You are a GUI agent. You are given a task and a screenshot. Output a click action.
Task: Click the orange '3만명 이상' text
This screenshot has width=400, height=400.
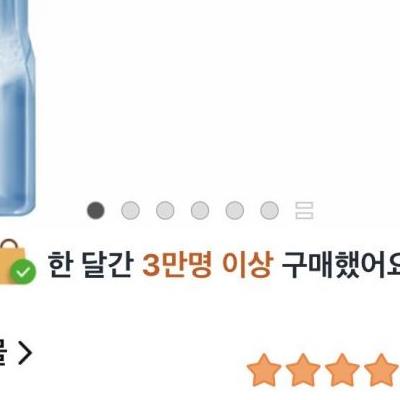(208, 266)
